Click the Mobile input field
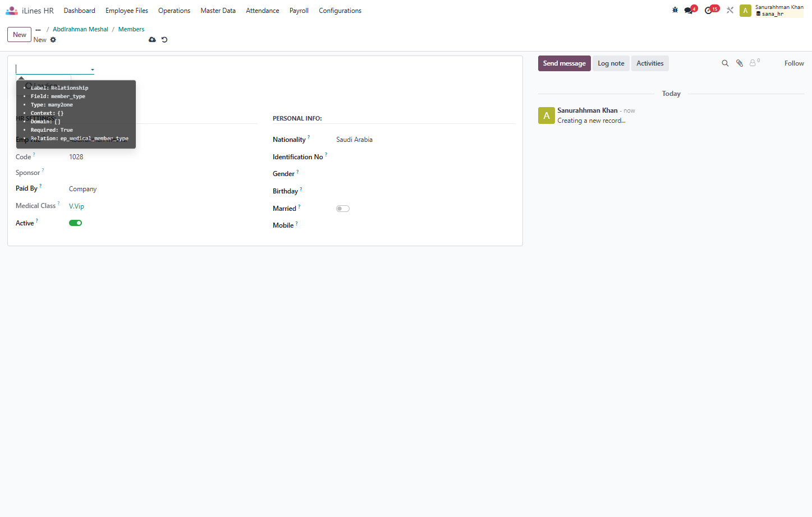 coord(425,225)
